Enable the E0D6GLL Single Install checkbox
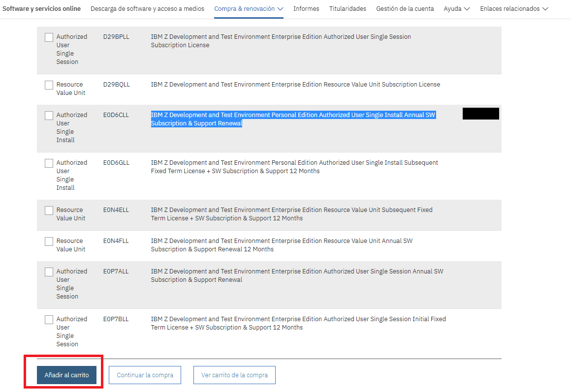 coord(49,163)
